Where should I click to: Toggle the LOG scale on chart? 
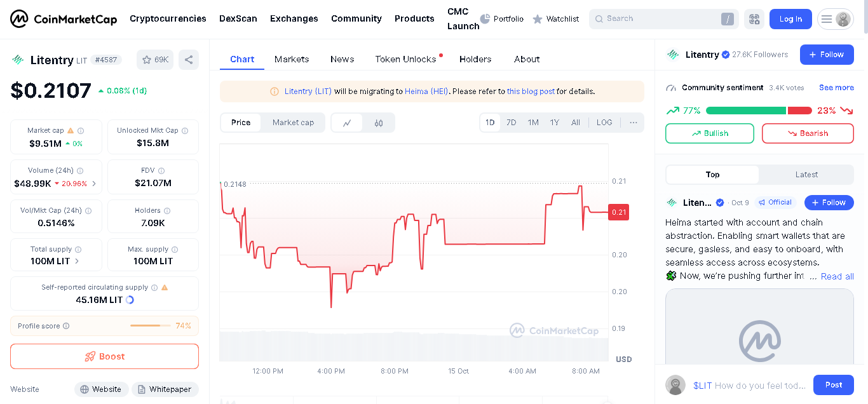[604, 123]
